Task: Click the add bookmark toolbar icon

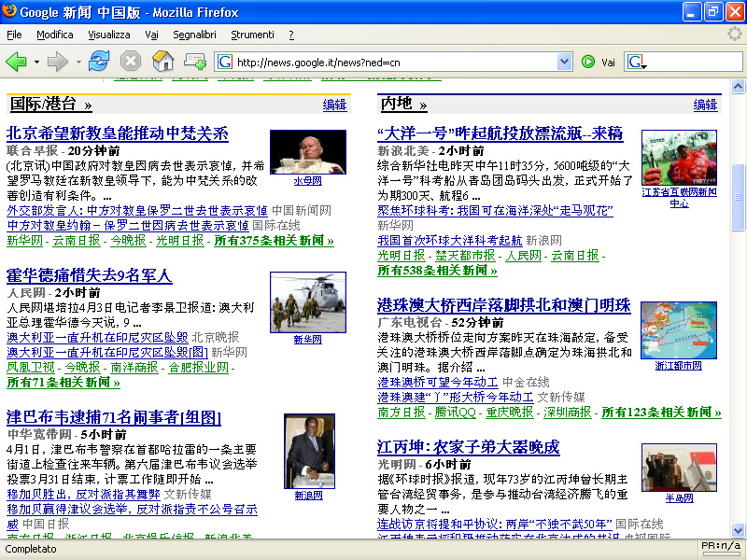Action: (x=194, y=62)
